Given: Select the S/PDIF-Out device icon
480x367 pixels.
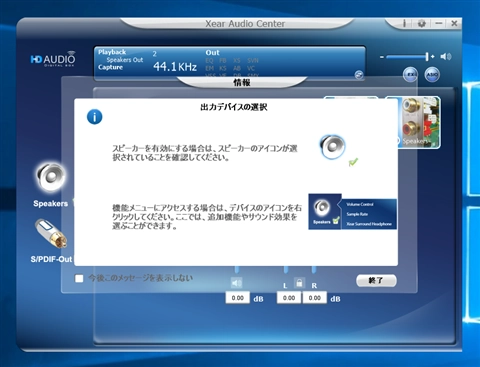Looking at the screenshot, I should point(51,234).
